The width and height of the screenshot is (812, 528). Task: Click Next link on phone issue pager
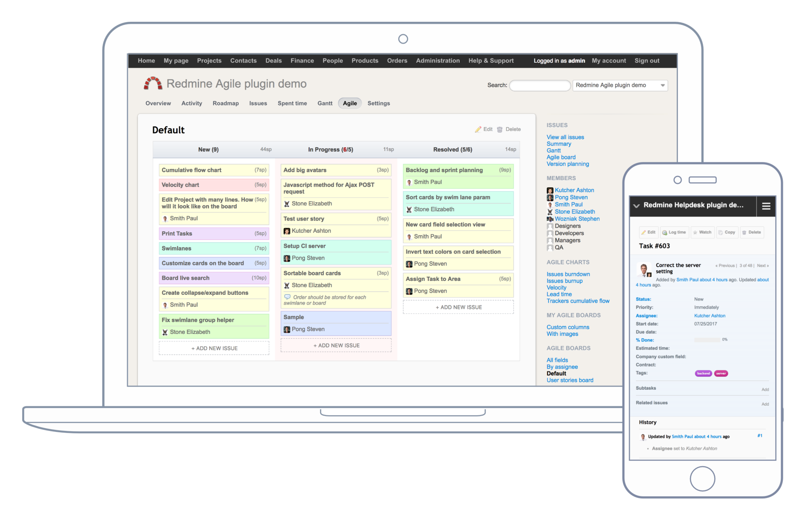click(762, 266)
